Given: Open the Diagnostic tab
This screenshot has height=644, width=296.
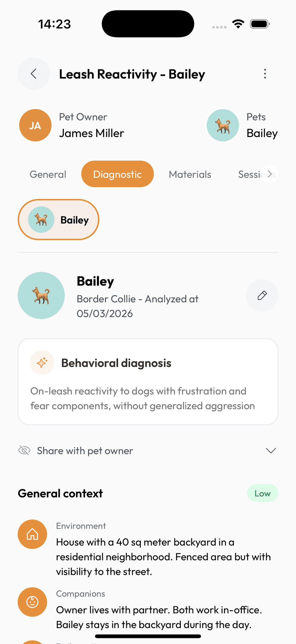Looking at the screenshot, I should 118,174.
